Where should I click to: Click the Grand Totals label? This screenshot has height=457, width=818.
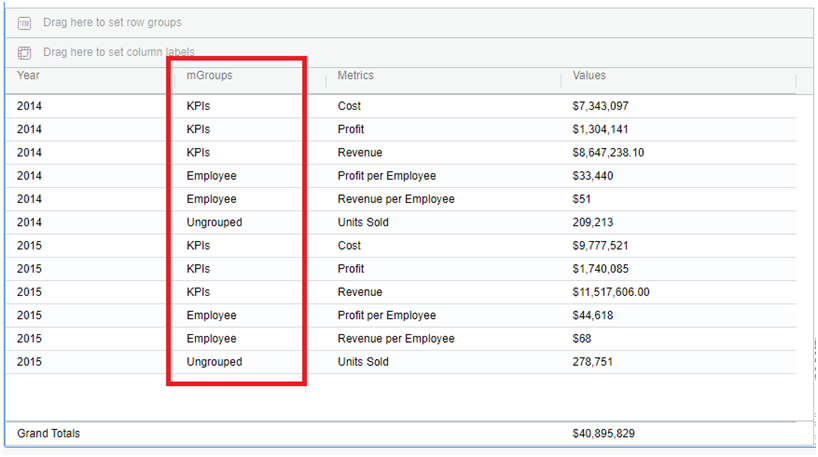click(48, 433)
